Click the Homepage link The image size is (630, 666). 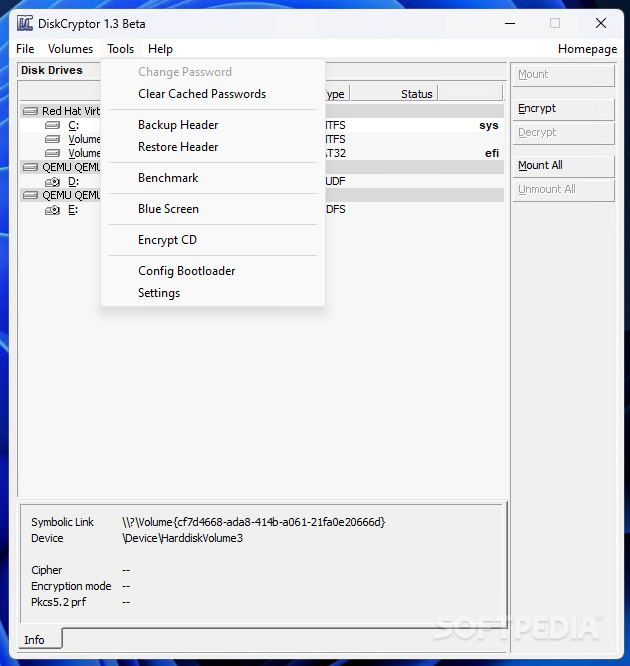pos(588,49)
